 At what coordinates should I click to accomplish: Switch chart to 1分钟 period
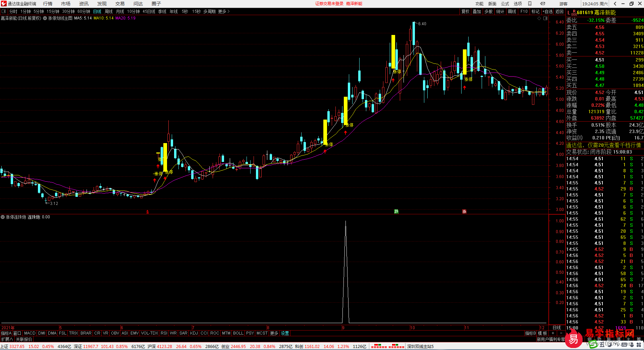[25, 11]
